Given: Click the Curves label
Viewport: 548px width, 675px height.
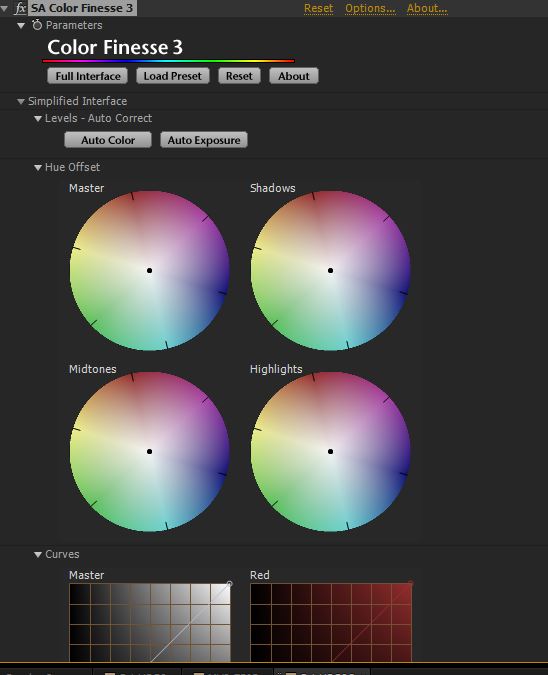Looking at the screenshot, I should point(62,554).
